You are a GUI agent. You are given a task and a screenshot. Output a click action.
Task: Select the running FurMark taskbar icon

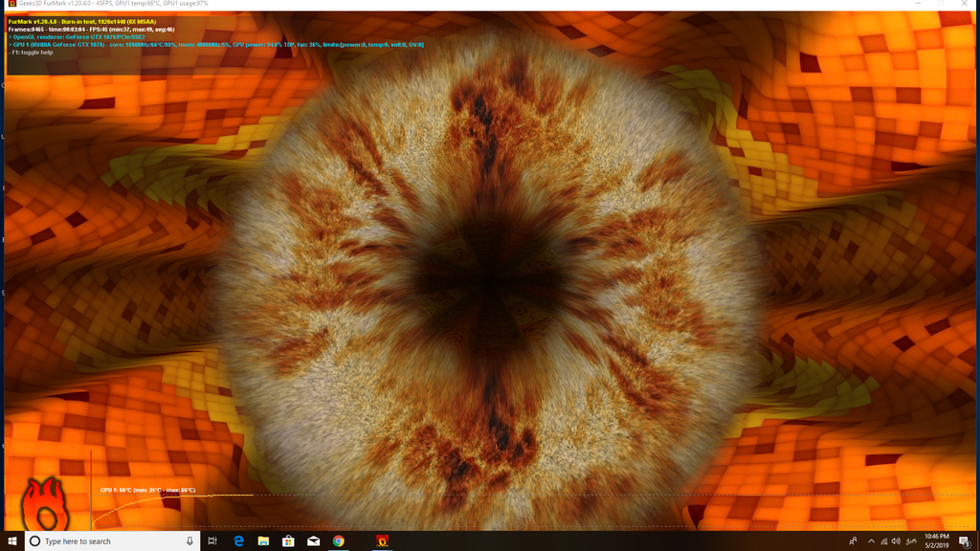[x=383, y=540]
